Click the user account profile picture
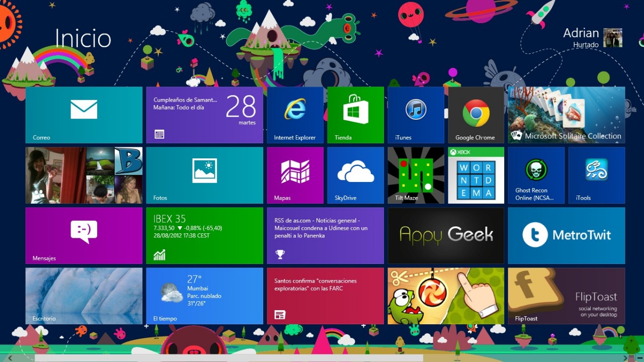The image size is (644, 362). click(613, 38)
